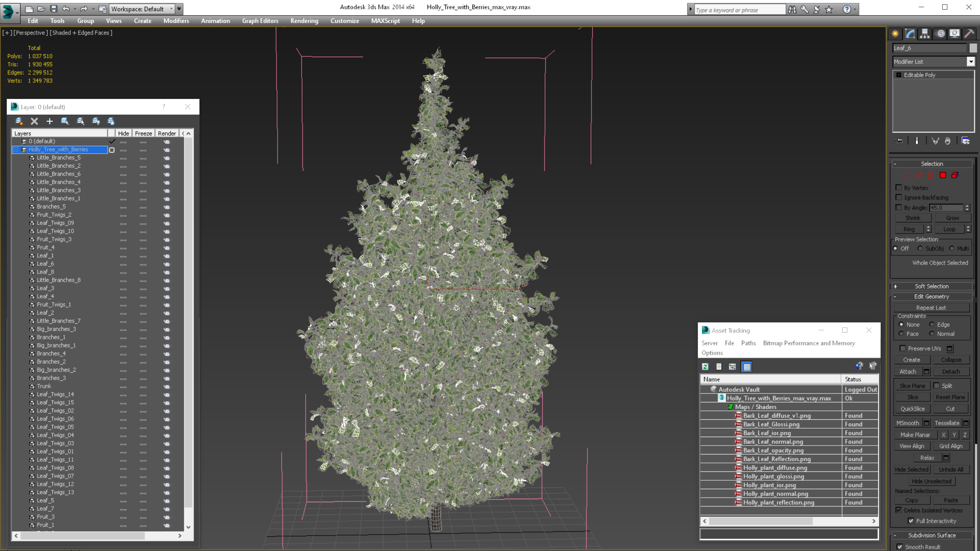Click the Pin Stack icon under modifier stack

(899, 141)
